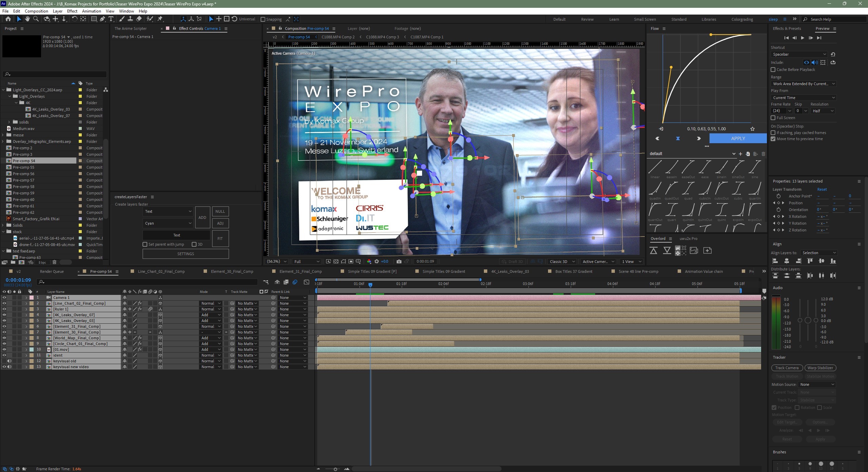The width and height of the screenshot is (868, 472).
Task: Select the Zoom tool
Action: (36, 19)
